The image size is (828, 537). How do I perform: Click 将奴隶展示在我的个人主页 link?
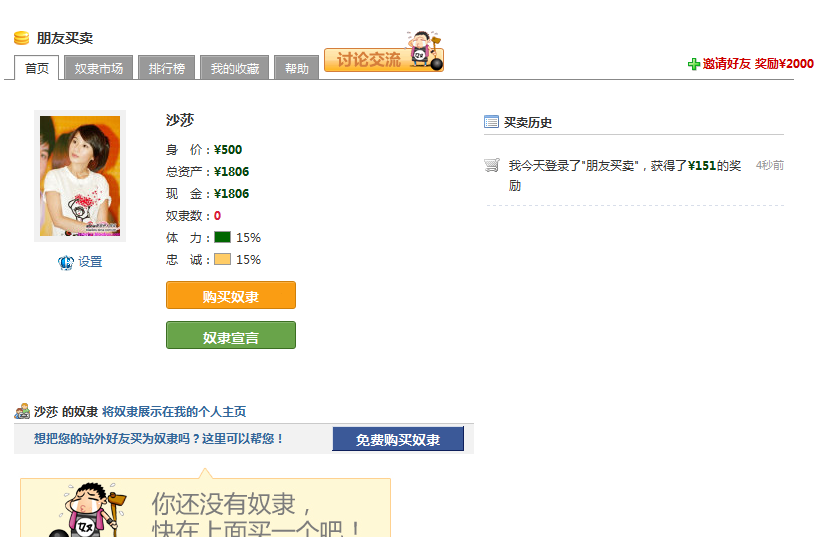[x=174, y=412]
